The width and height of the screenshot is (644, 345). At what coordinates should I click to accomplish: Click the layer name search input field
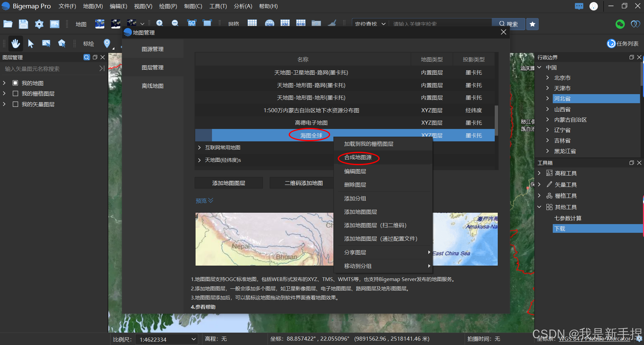tap(50, 69)
